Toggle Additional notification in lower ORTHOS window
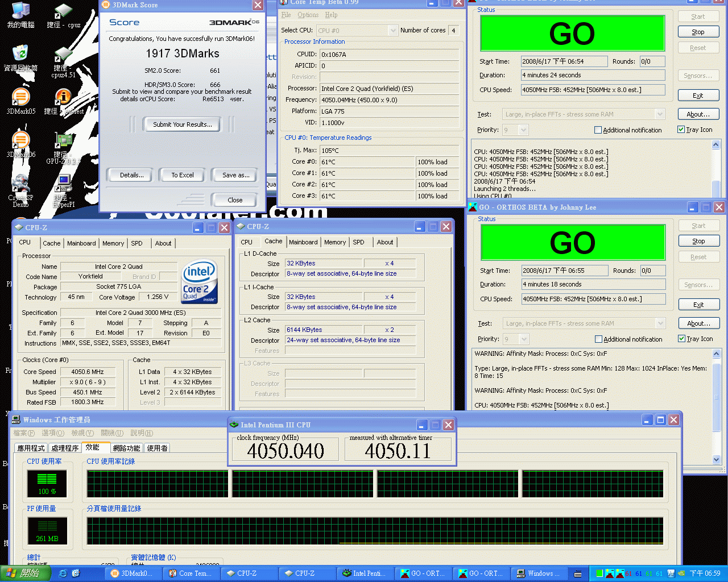The height and width of the screenshot is (582, 728). 598,339
